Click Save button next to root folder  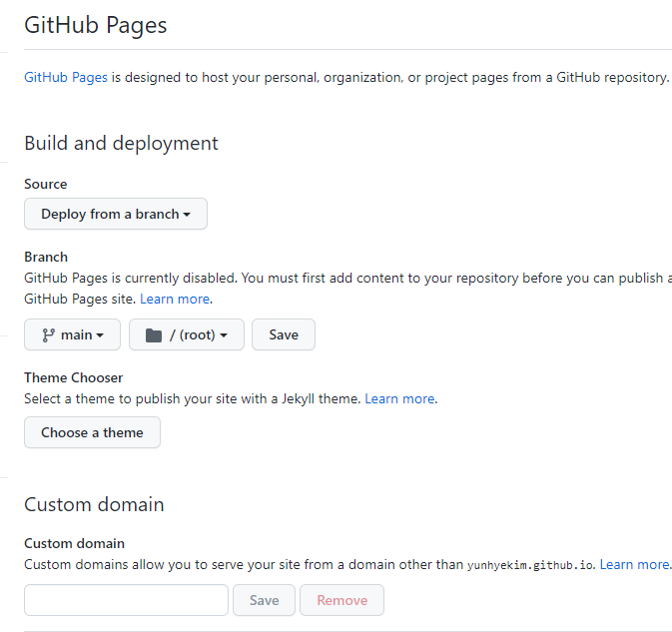coord(284,334)
